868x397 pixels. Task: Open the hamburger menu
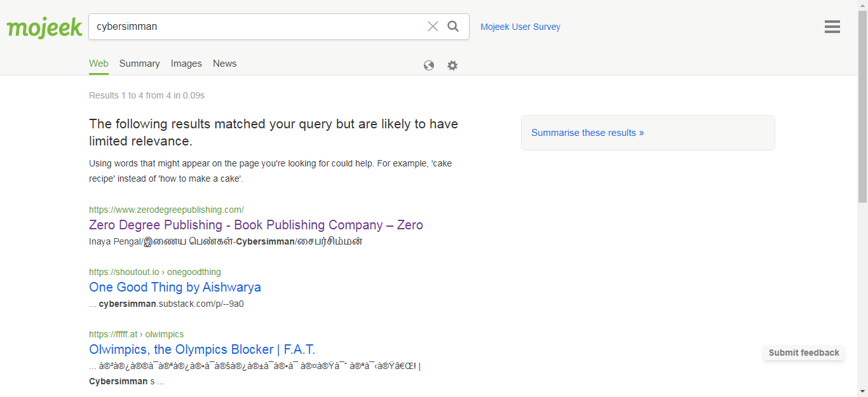[832, 27]
